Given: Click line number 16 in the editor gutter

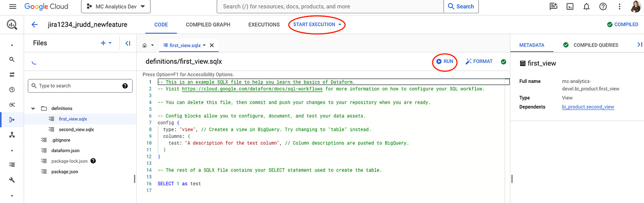Looking at the screenshot, I should coord(149,183).
